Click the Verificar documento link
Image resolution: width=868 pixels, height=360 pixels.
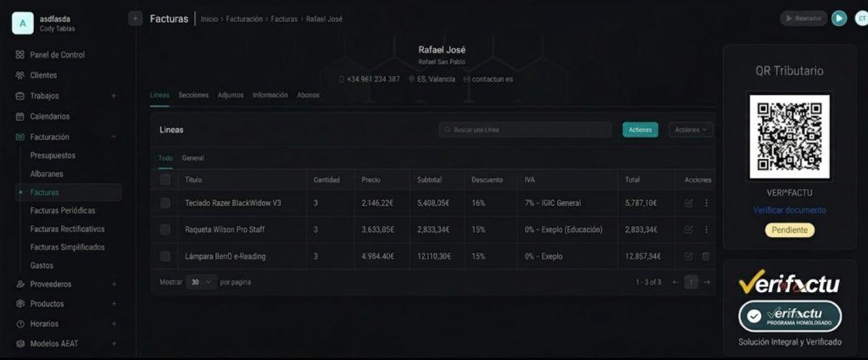point(789,210)
